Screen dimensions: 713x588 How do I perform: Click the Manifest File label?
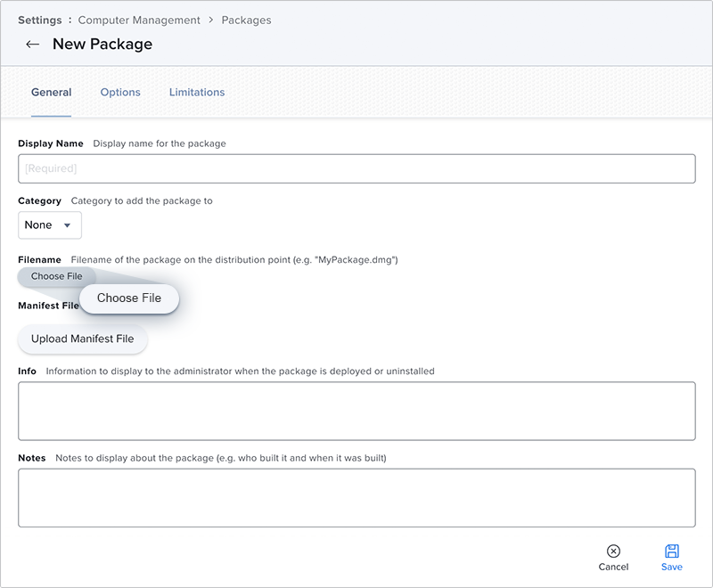(x=48, y=306)
